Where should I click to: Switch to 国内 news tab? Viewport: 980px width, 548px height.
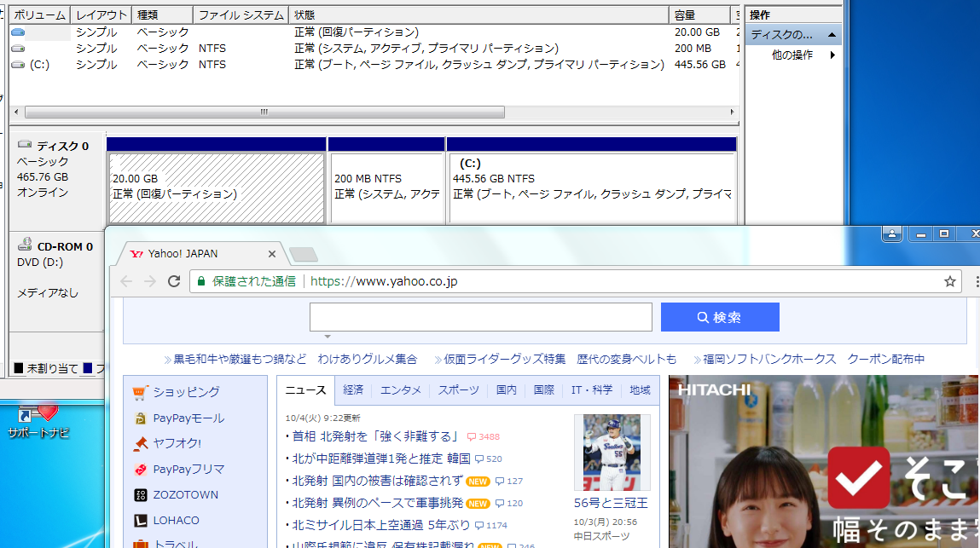coord(507,390)
